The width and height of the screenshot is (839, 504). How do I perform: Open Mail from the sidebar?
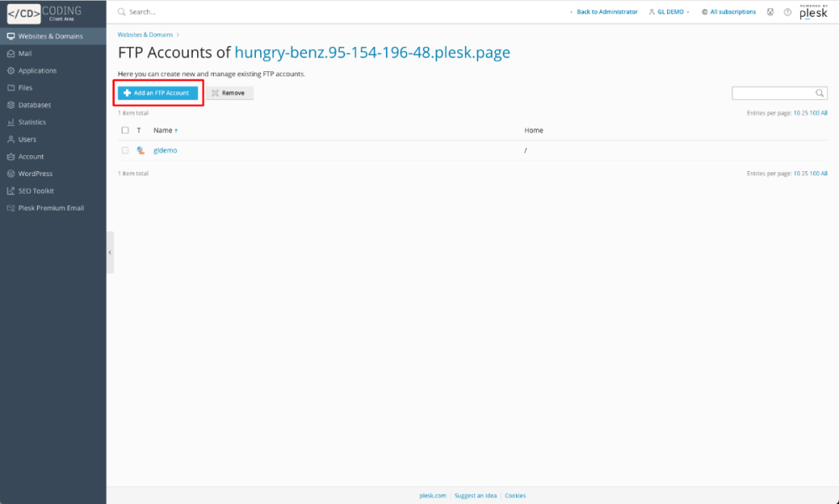[25, 54]
